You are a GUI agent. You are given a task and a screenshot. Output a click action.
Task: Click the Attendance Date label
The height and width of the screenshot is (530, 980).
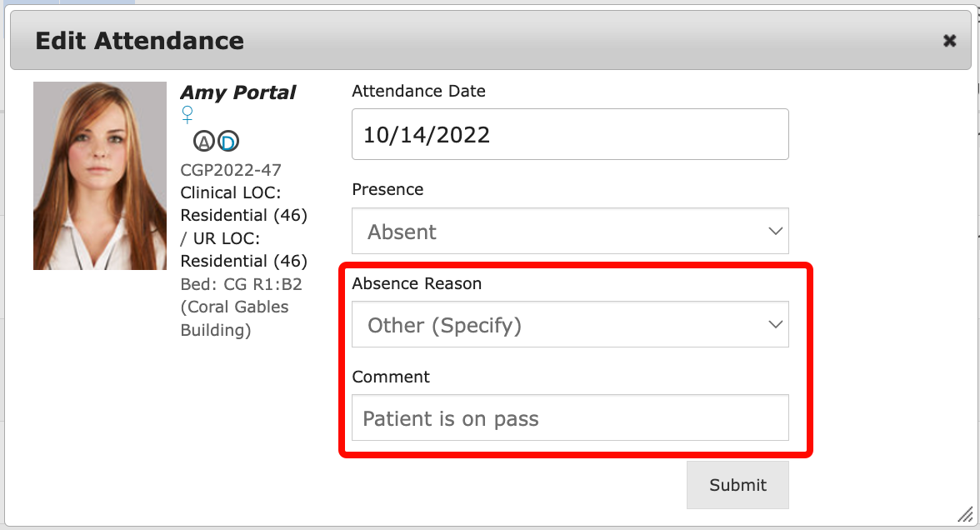(x=418, y=92)
